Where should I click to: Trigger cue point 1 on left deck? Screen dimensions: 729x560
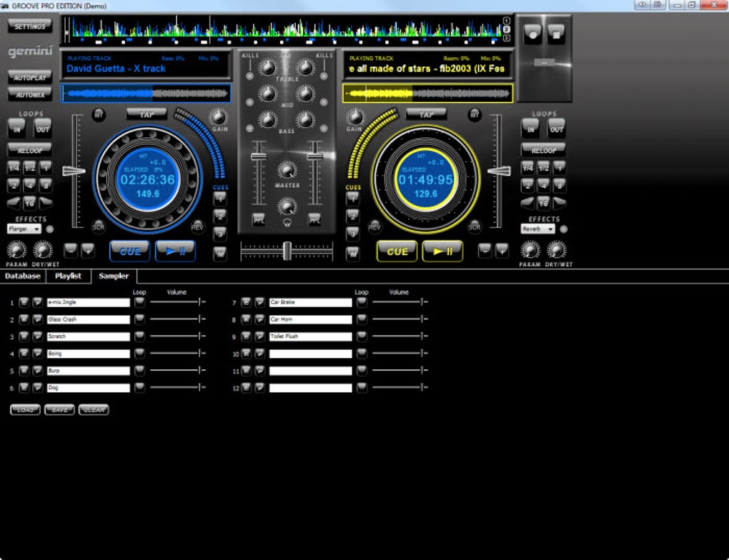coord(220,199)
